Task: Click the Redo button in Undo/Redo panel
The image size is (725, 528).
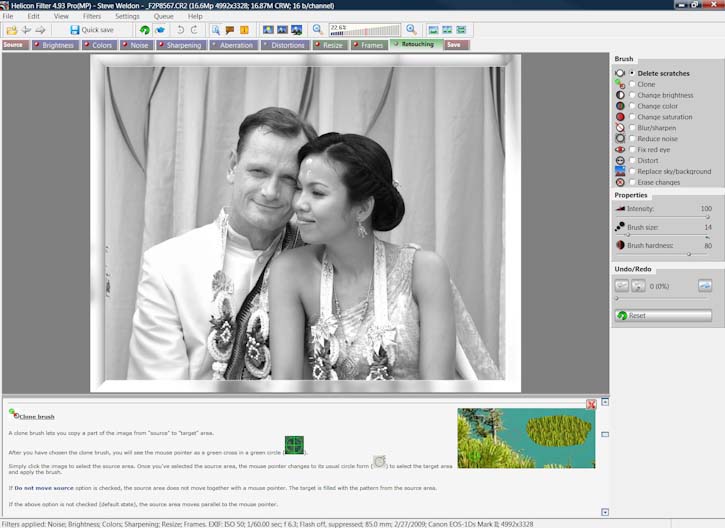Action: pos(639,286)
